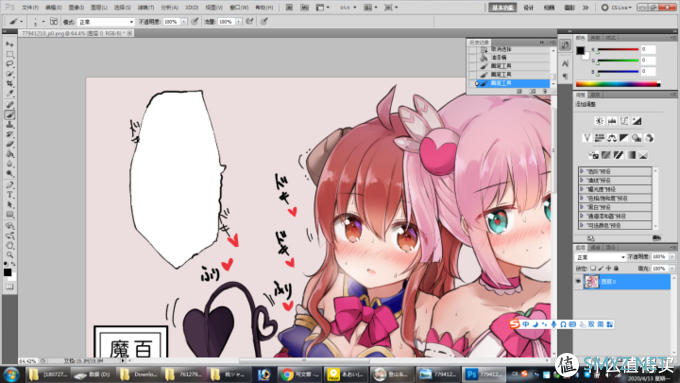Select the Zoom tool in toolbox
Viewport: 680px width, 383px height.
(x=10, y=255)
